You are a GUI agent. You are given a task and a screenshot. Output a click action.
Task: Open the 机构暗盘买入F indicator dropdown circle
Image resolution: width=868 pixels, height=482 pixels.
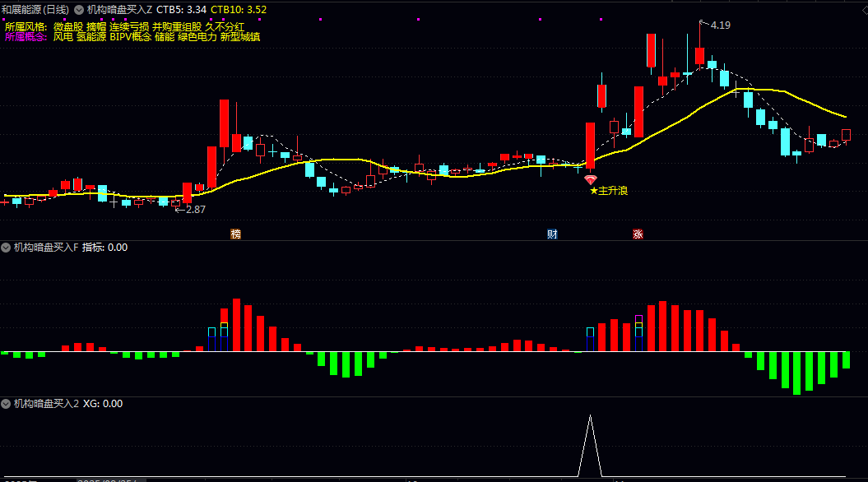click(x=6, y=248)
